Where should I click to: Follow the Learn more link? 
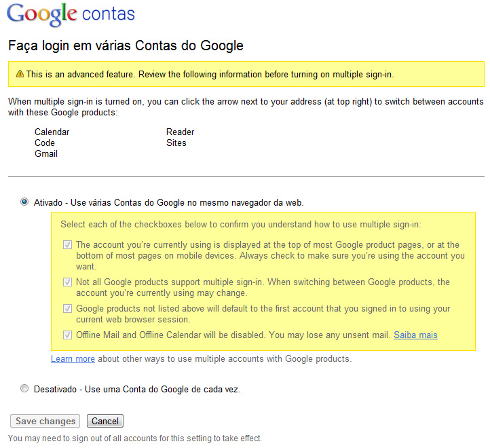73,358
